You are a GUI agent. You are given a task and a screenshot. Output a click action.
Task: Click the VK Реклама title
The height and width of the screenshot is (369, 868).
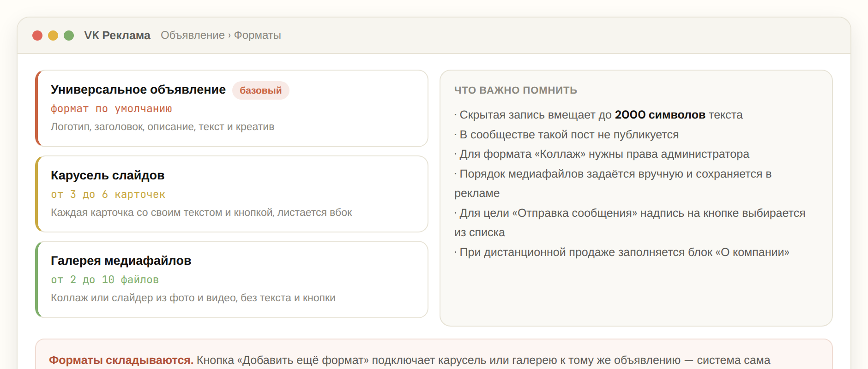coord(117,36)
